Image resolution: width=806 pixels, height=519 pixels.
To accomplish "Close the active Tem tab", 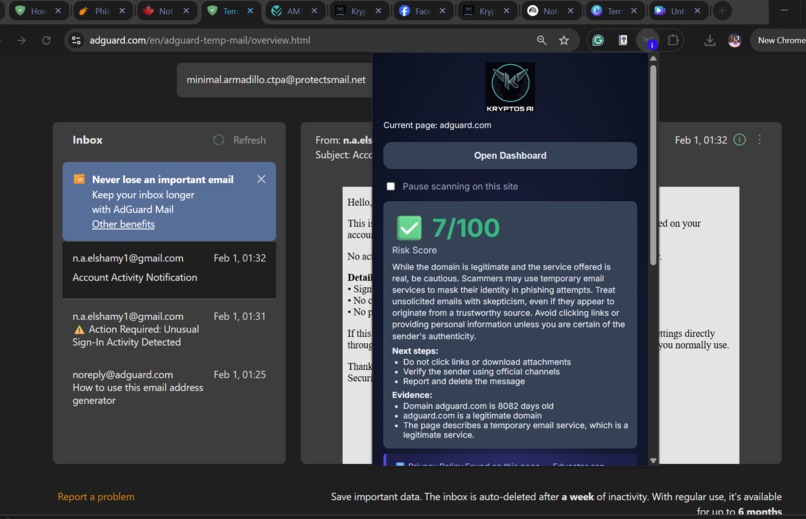I will [x=250, y=11].
